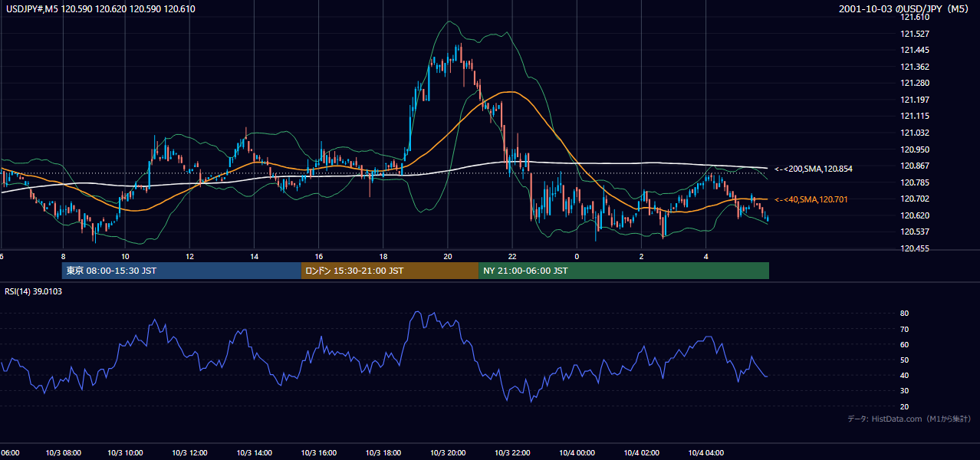
Task: Click the RSI 50 level label
Action: [x=904, y=360]
